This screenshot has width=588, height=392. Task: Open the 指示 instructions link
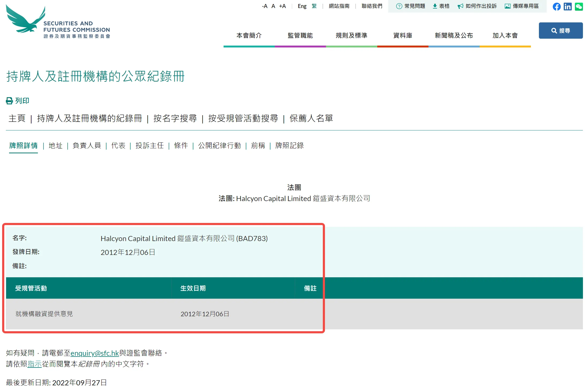35,364
